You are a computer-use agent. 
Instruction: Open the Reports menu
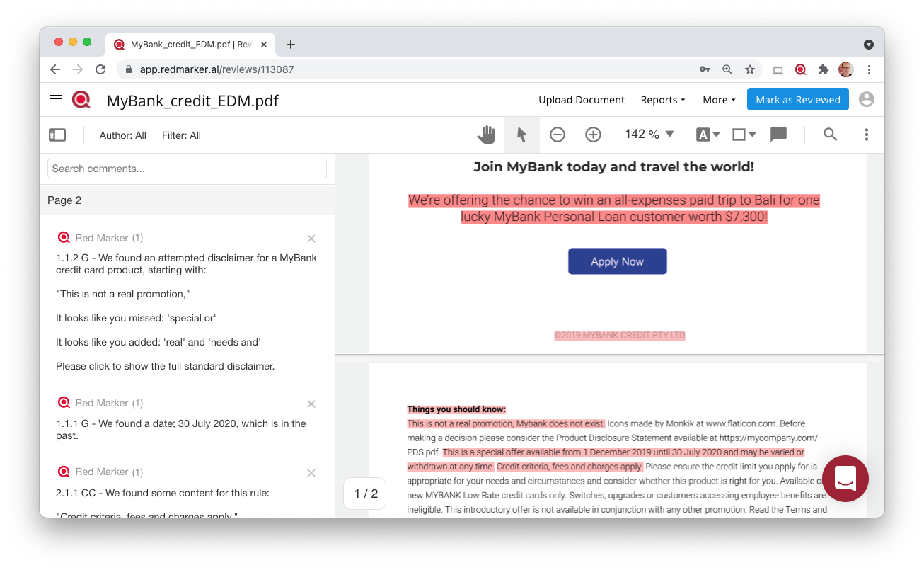663,100
